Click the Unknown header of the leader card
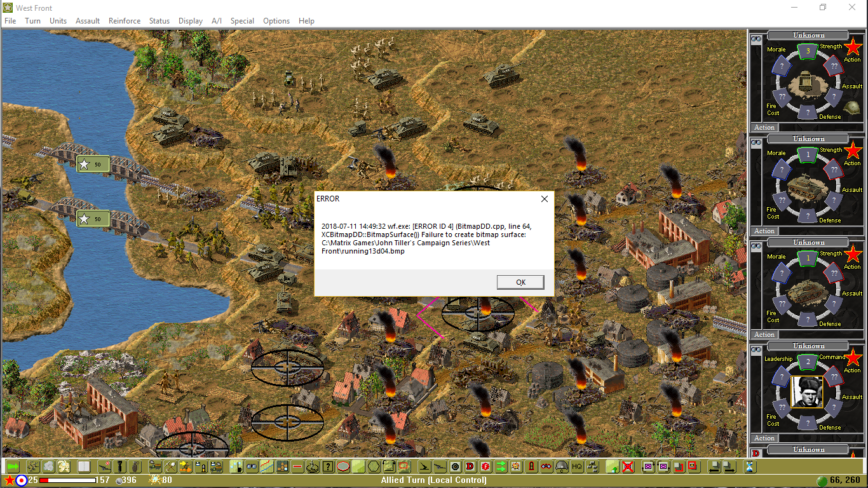This screenshot has height=488, width=868. coord(808,346)
